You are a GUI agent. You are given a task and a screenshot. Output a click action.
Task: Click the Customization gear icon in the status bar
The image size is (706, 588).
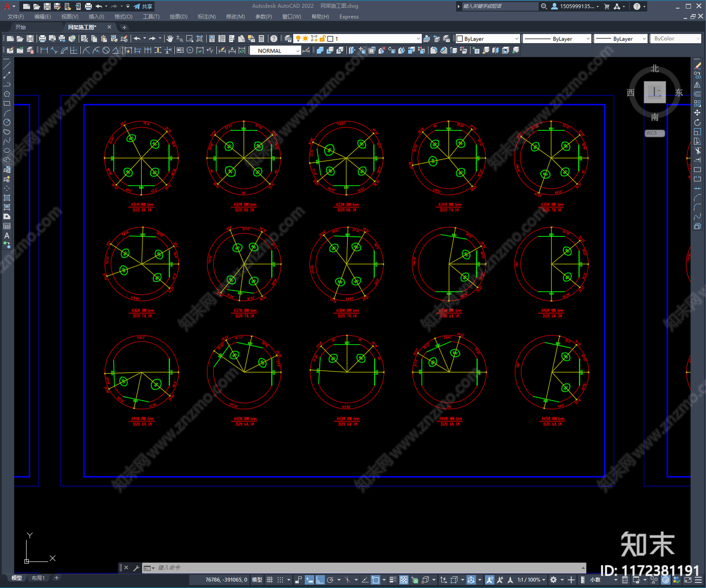(553, 580)
